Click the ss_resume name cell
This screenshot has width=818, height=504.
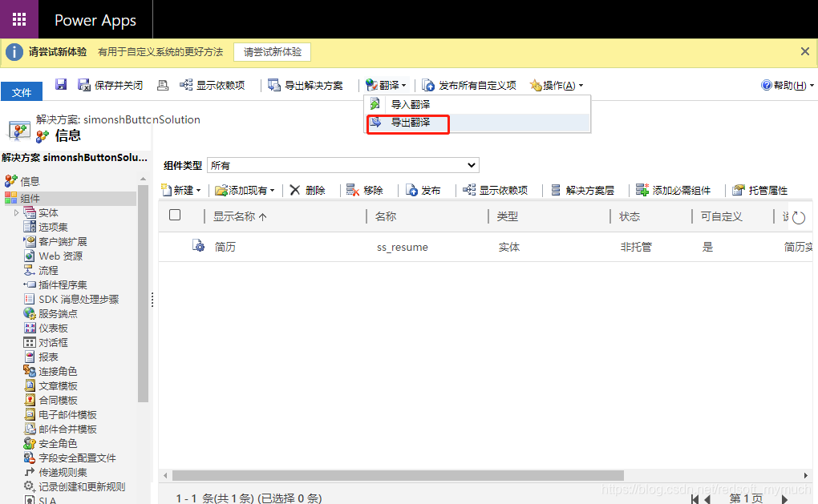(x=403, y=247)
